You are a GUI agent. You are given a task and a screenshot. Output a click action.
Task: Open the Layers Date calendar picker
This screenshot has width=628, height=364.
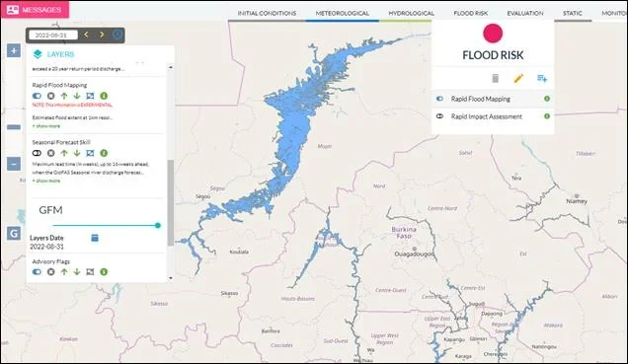click(95, 238)
